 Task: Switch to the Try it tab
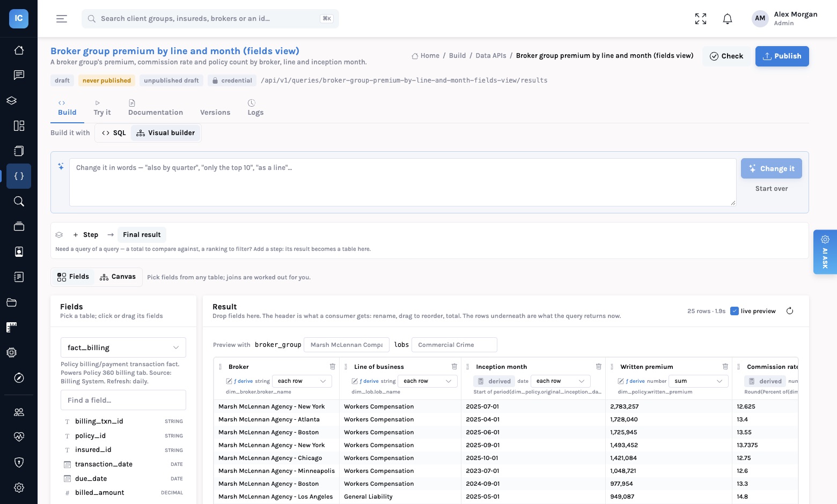pos(102,108)
